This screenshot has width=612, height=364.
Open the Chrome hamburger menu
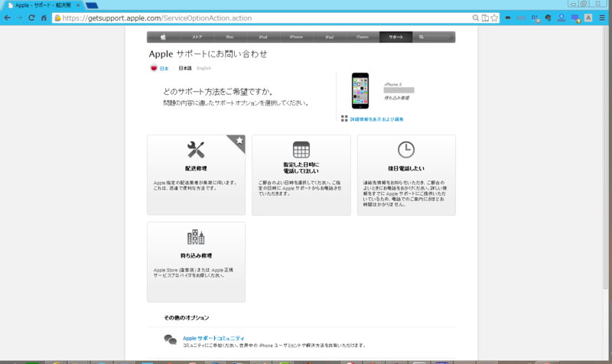[x=602, y=18]
